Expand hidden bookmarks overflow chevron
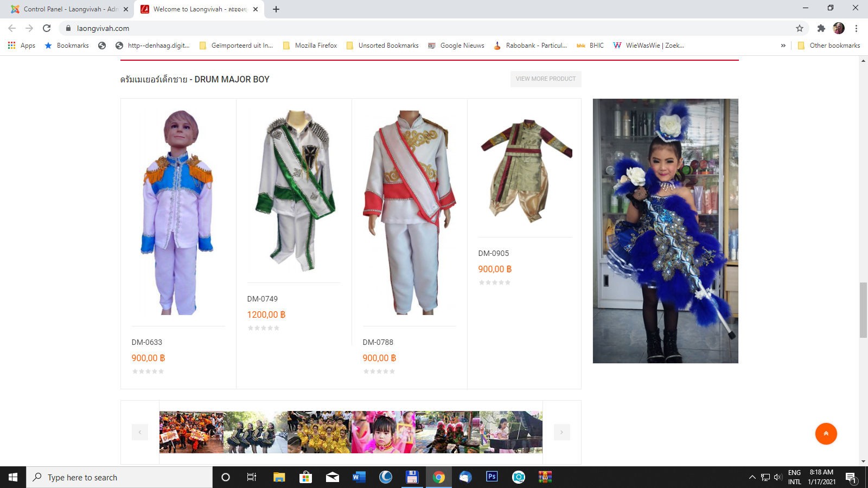 [x=783, y=46]
